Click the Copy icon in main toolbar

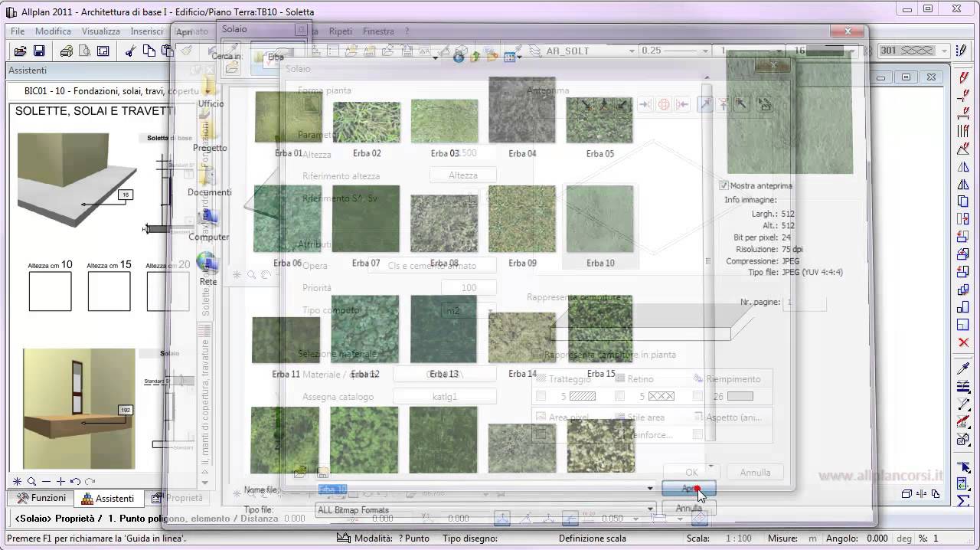[149, 51]
